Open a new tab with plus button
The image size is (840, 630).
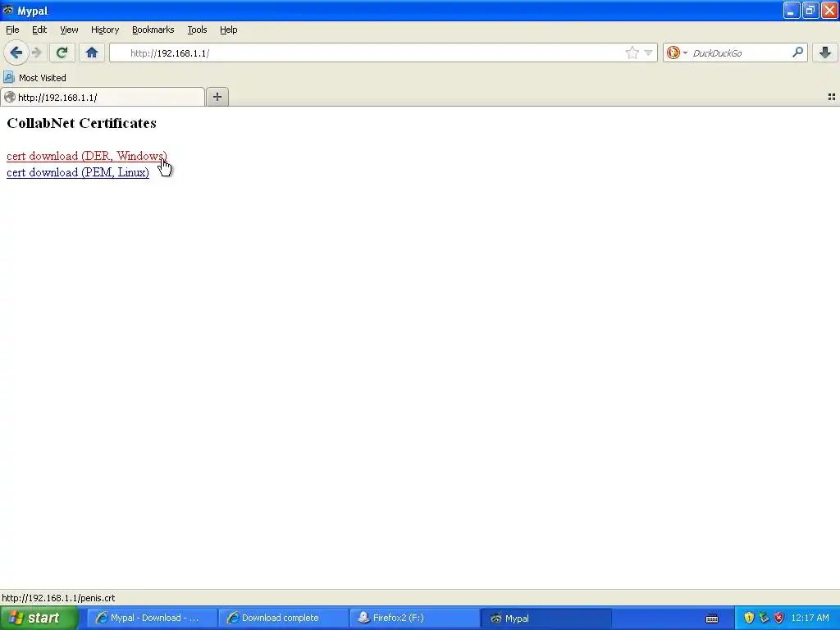pyautogui.click(x=217, y=97)
